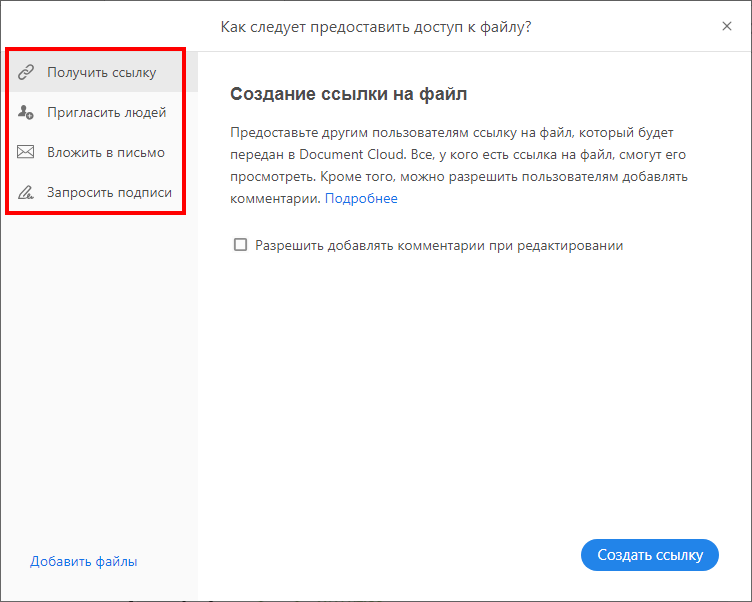
Task: Close the file sharing dialog
Action: coord(727,26)
